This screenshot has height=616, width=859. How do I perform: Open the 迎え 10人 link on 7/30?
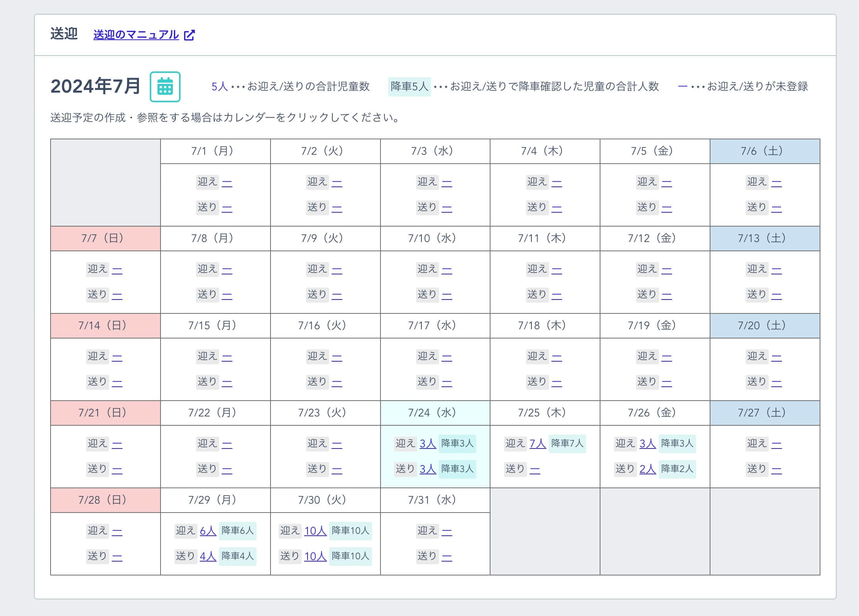[315, 531]
